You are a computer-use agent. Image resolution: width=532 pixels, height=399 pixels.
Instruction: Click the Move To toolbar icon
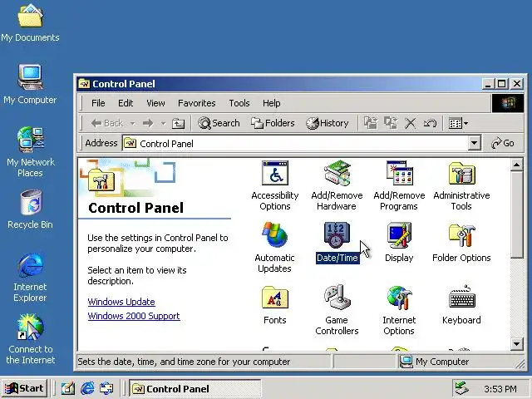pyautogui.click(x=371, y=123)
